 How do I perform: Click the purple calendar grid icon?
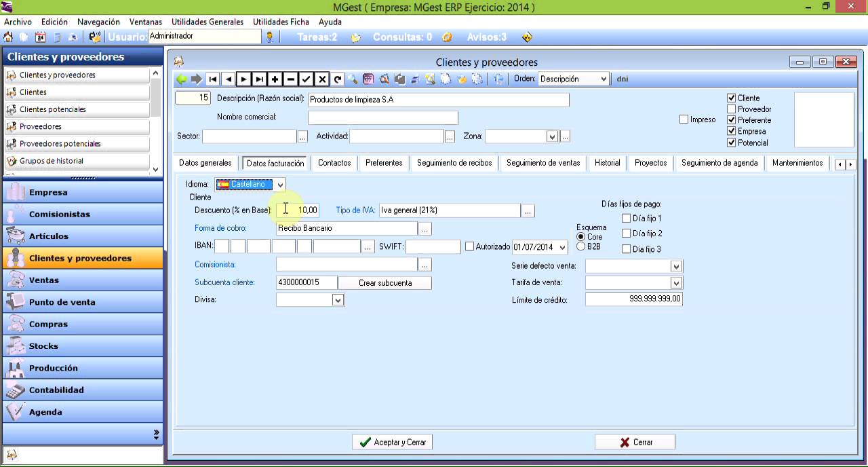pos(368,79)
